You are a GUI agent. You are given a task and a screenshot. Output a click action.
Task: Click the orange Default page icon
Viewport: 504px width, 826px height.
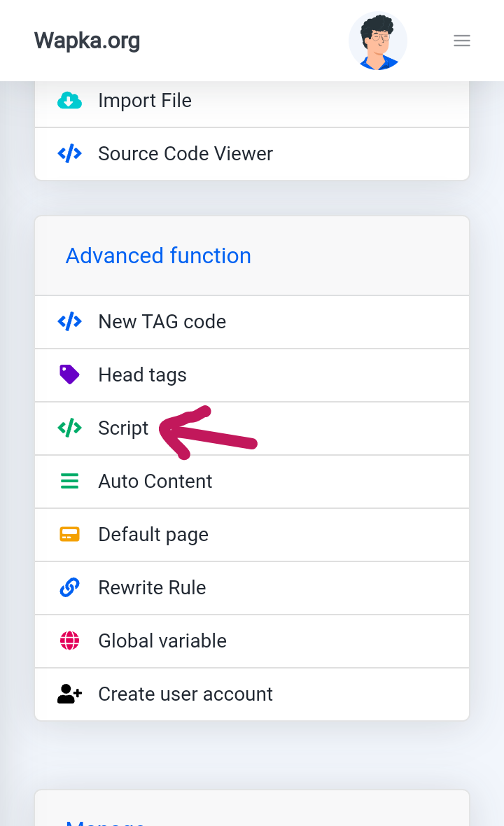coord(69,535)
